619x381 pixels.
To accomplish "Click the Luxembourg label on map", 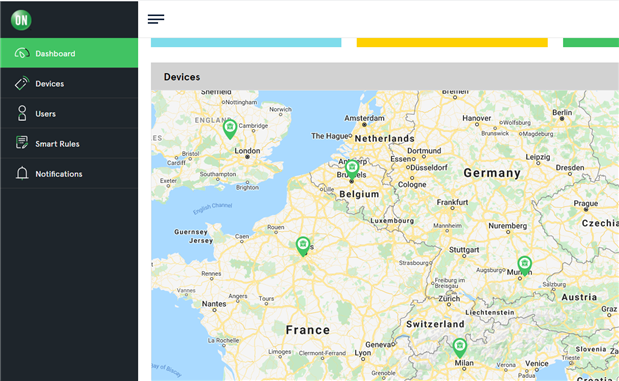I will (392, 221).
